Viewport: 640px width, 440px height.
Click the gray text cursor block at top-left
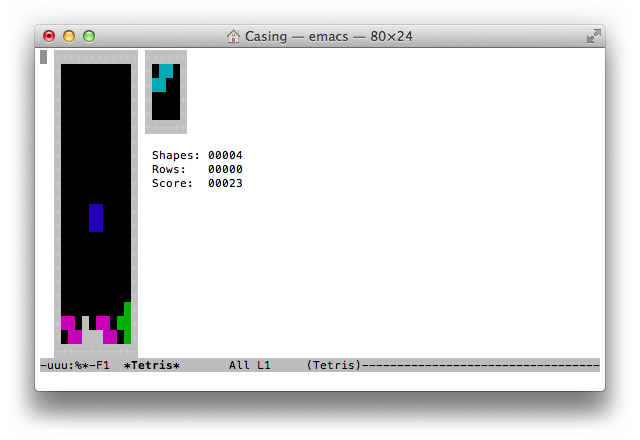click(x=44, y=57)
